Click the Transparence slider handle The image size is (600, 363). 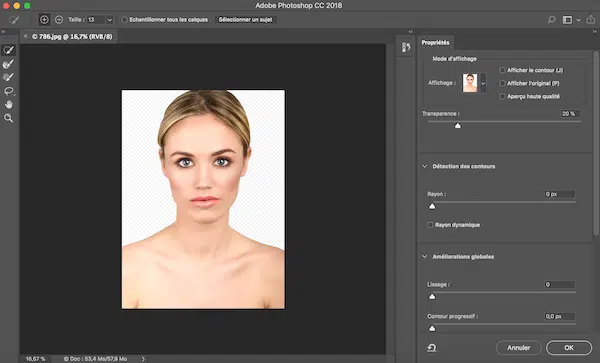click(x=458, y=125)
